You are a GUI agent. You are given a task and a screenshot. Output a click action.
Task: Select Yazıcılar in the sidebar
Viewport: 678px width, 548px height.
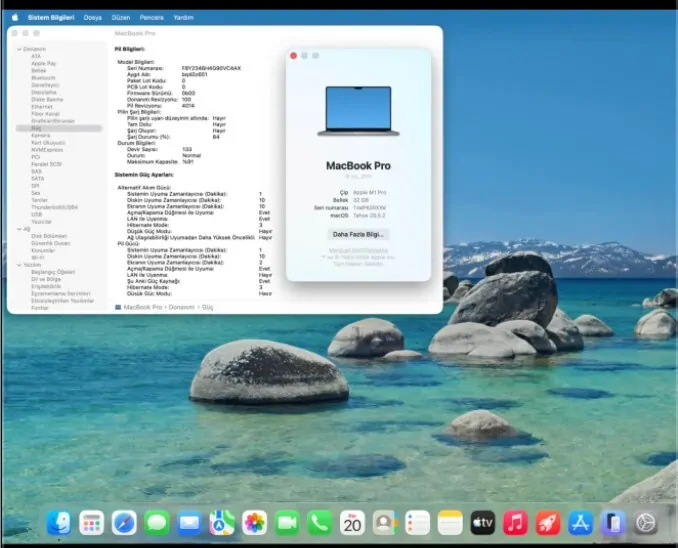(42, 222)
